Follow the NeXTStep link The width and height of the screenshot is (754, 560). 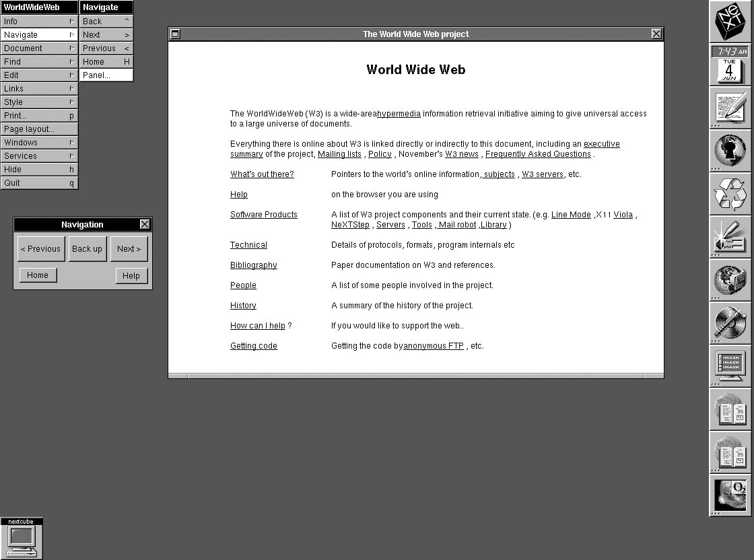(x=350, y=225)
